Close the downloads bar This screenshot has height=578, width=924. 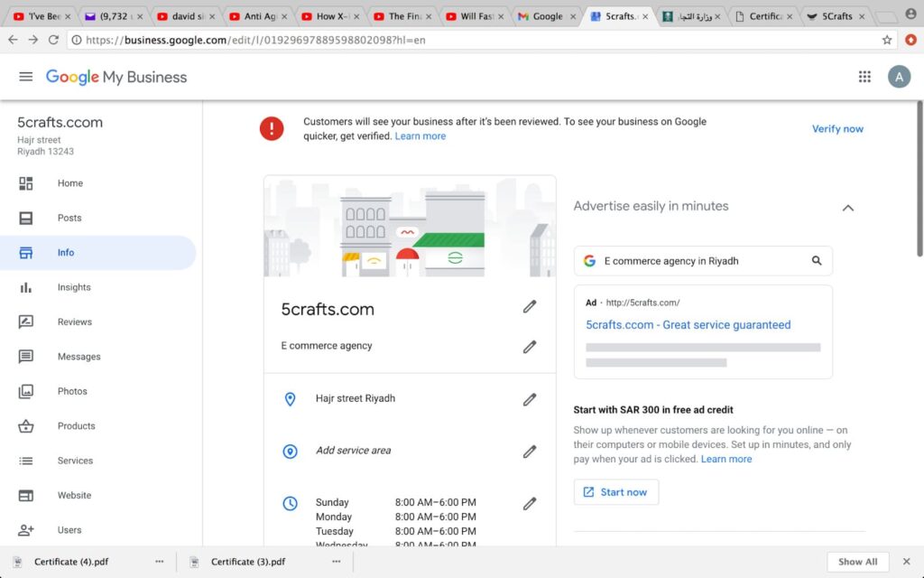[906, 562]
